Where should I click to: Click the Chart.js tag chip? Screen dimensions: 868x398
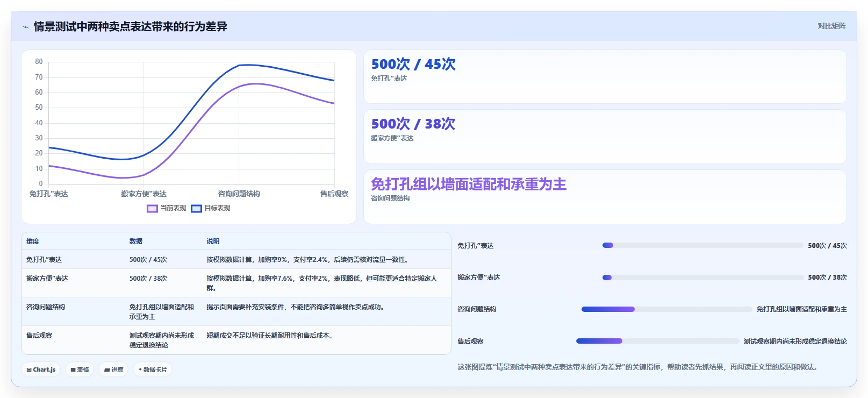pos(41,369)
